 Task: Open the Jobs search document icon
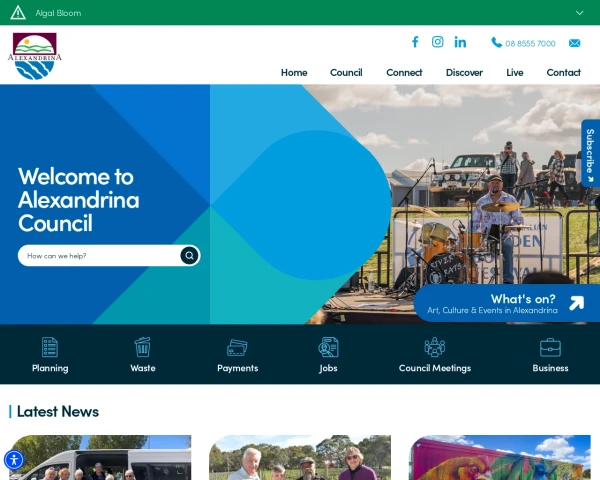click(x=328, y=347)
